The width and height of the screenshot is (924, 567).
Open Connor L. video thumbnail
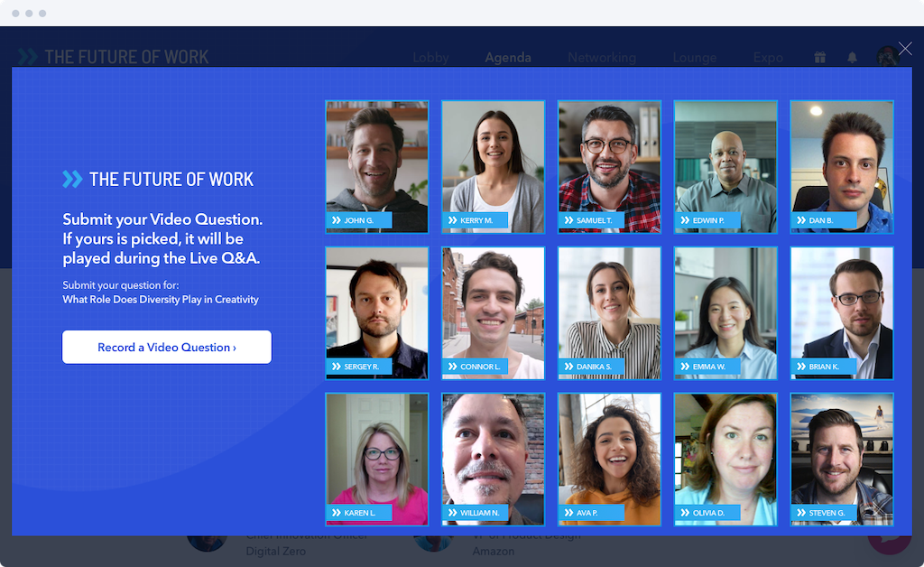click(494, 313)
